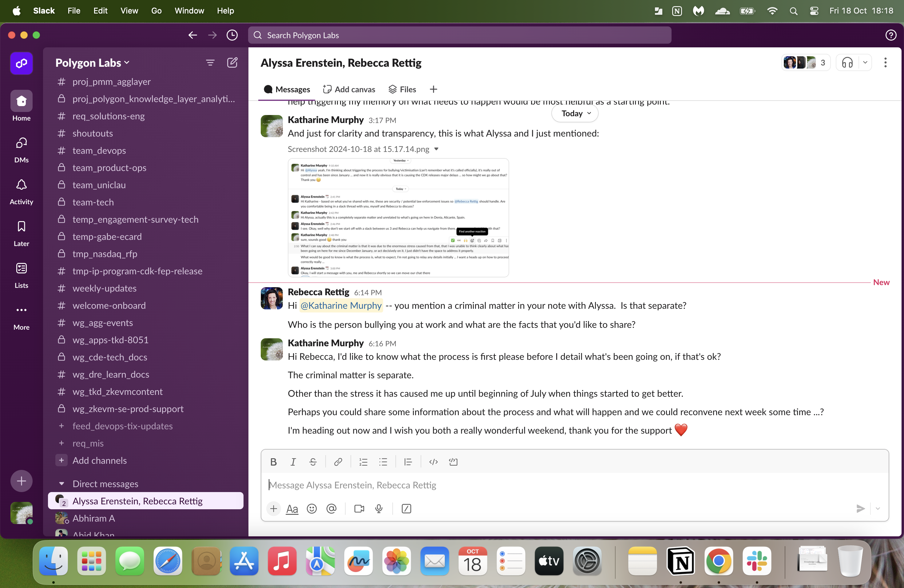
Task: Open DMs view
Action: pos(21,150)
